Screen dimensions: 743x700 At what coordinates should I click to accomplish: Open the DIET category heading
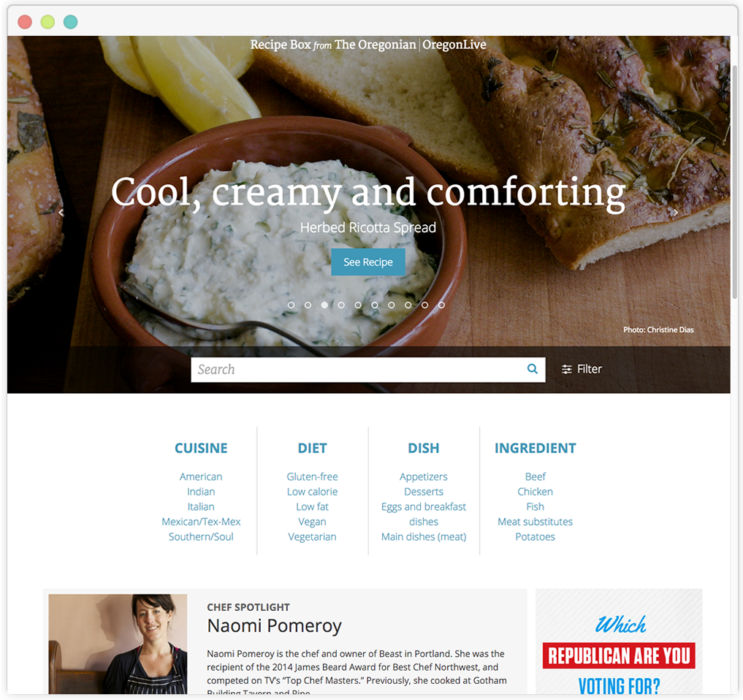312,449
